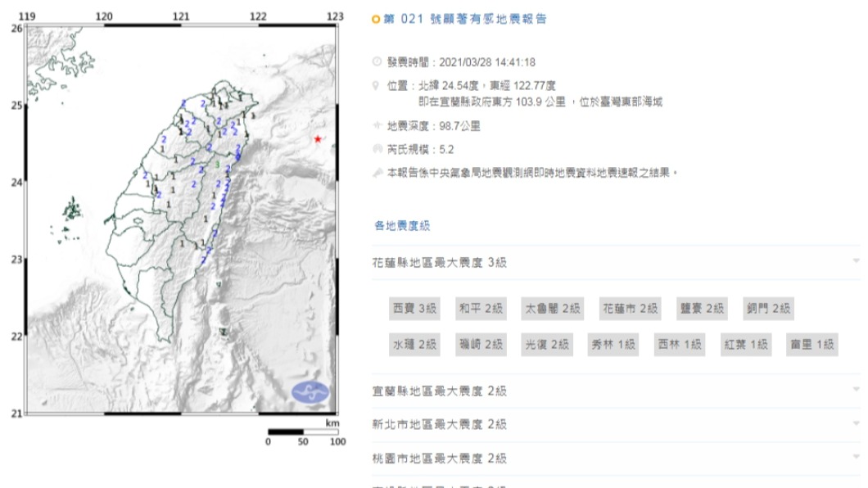Select the 太魯閣 2級 station tag

pyautogui.click(x=553, y=308)
